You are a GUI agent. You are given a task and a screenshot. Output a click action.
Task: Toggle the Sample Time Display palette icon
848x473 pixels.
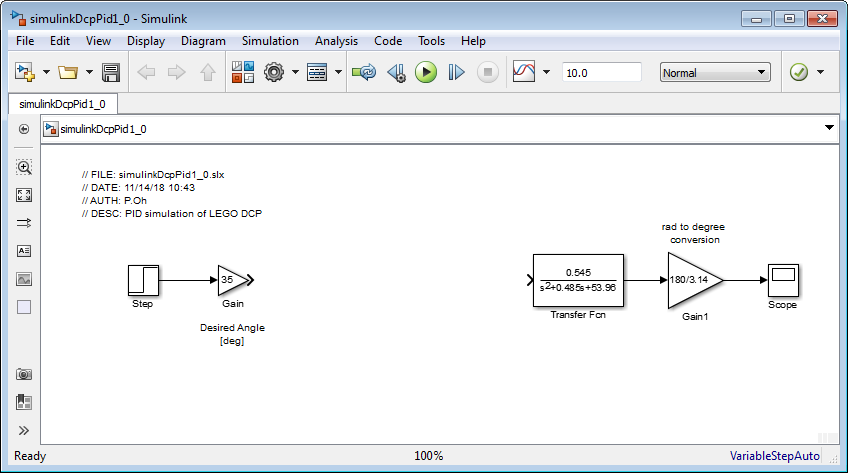point(24,223)
